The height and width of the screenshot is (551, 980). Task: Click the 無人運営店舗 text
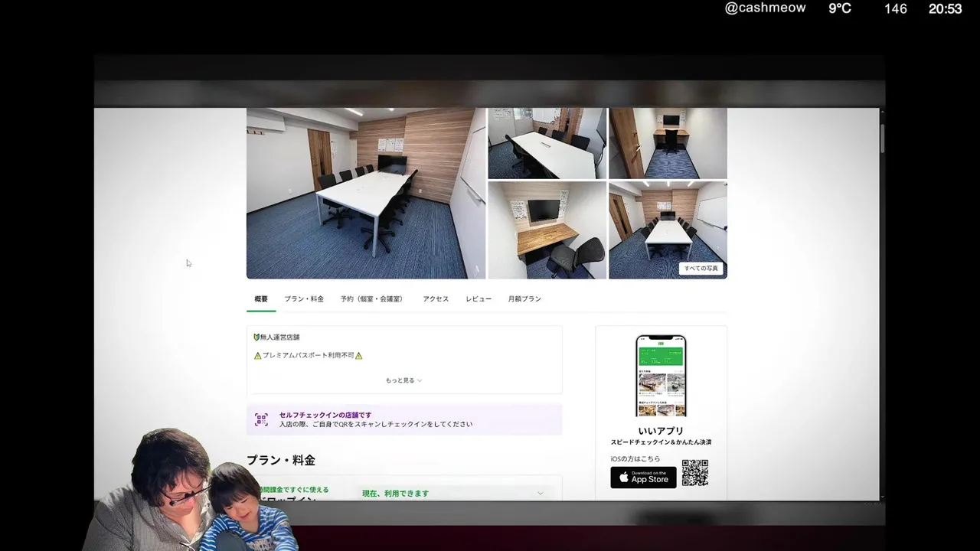pos(279,337)
